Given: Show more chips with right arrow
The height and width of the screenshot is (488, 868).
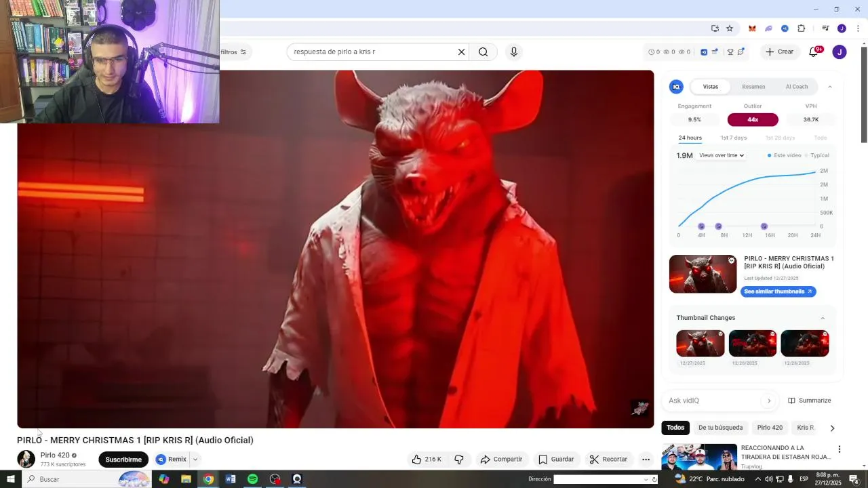Looking at the screenshot, I should click(832, 428).
